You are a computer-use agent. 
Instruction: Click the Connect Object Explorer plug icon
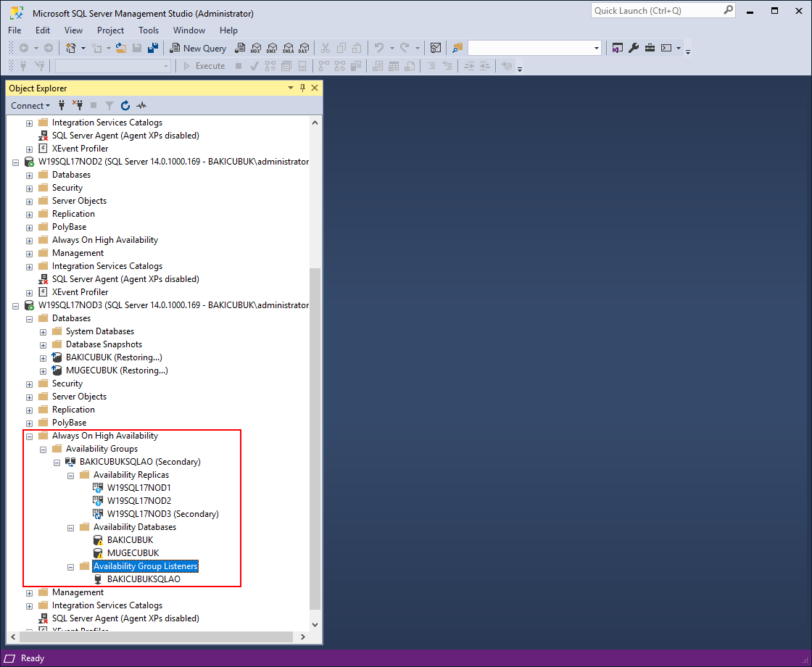pos(62,106)
